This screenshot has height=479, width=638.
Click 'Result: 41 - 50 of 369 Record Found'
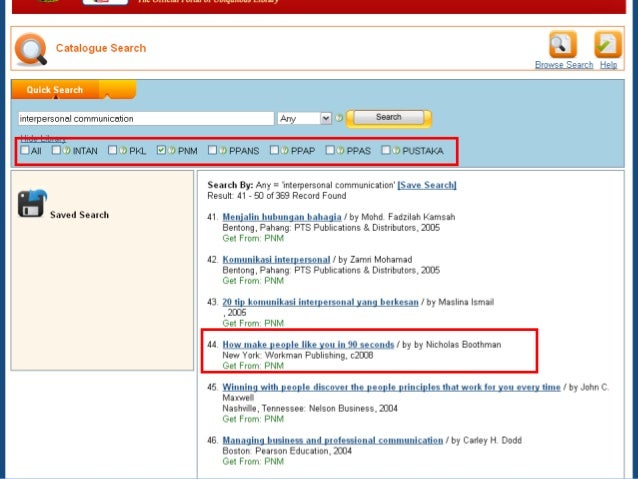[277, 196]
